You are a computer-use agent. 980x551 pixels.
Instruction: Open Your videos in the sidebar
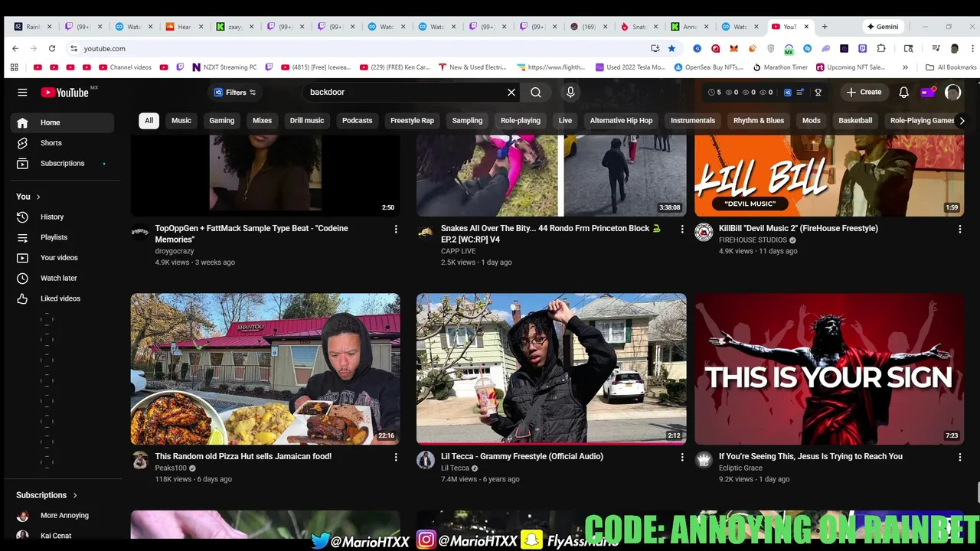point(62,258)
